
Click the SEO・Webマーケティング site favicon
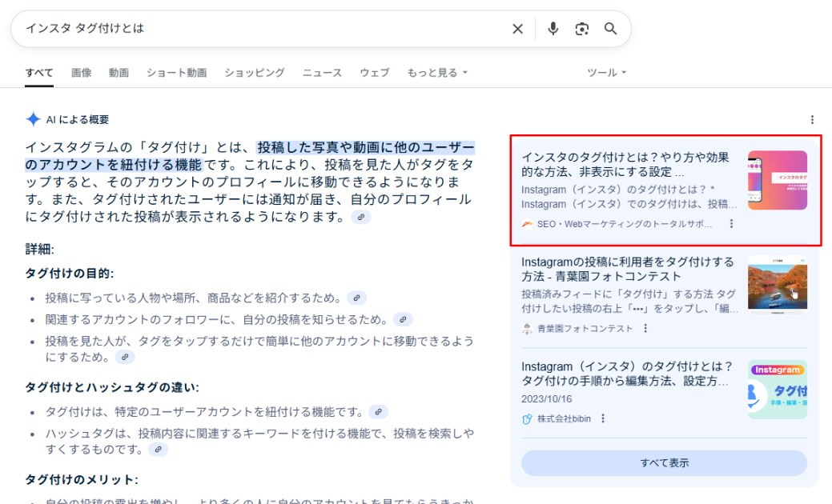click(x=527, y=224)
